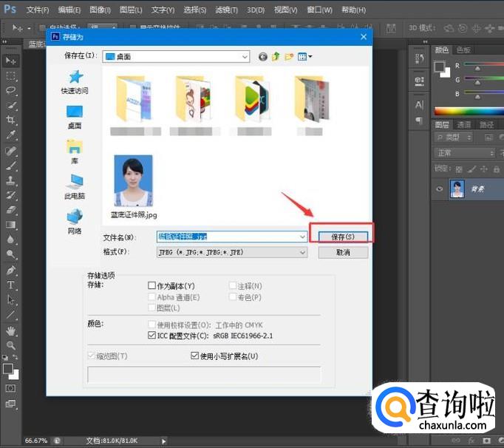The width and height of the screenshot is (504, 448).
Task: Open the Filter menu
Action: [x=227, y=10]
